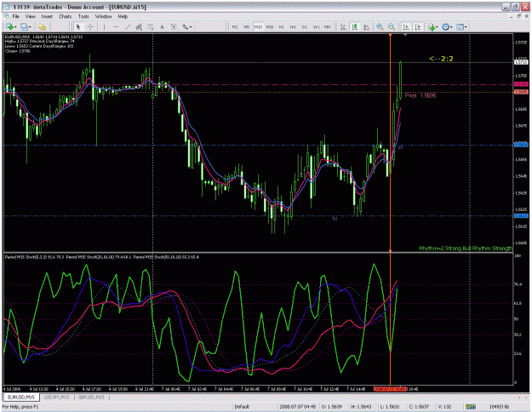Screen dimensions: 532x412
Task: Click the 1049/3 kb connection status
Action: [x=499, y=406]
